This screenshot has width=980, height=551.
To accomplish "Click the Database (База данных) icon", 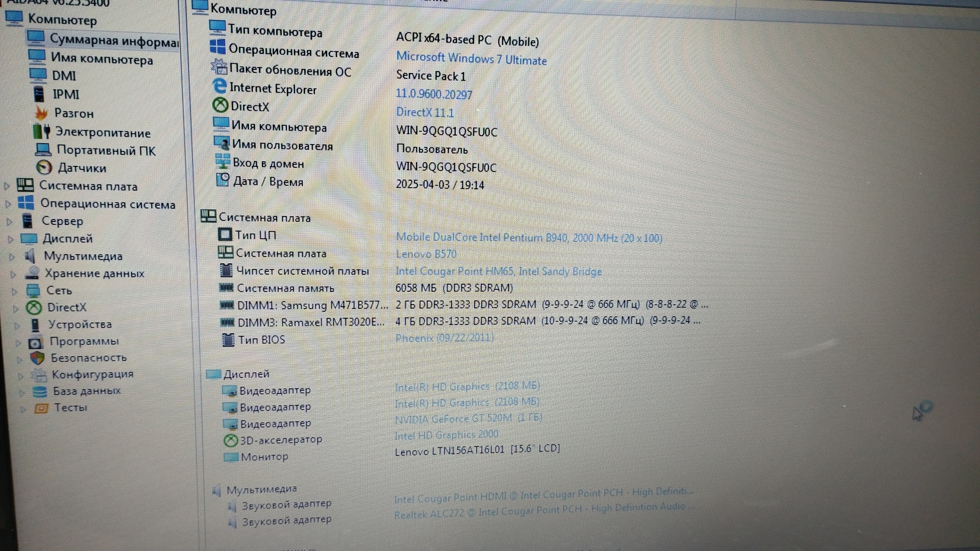I will point(39,391).
